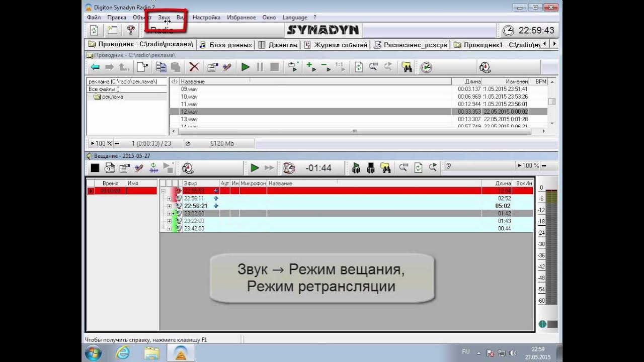Collapse the 22:55:53 block in broadcast list
Viewport: 644px width, 362px height.
coord(163,191)
